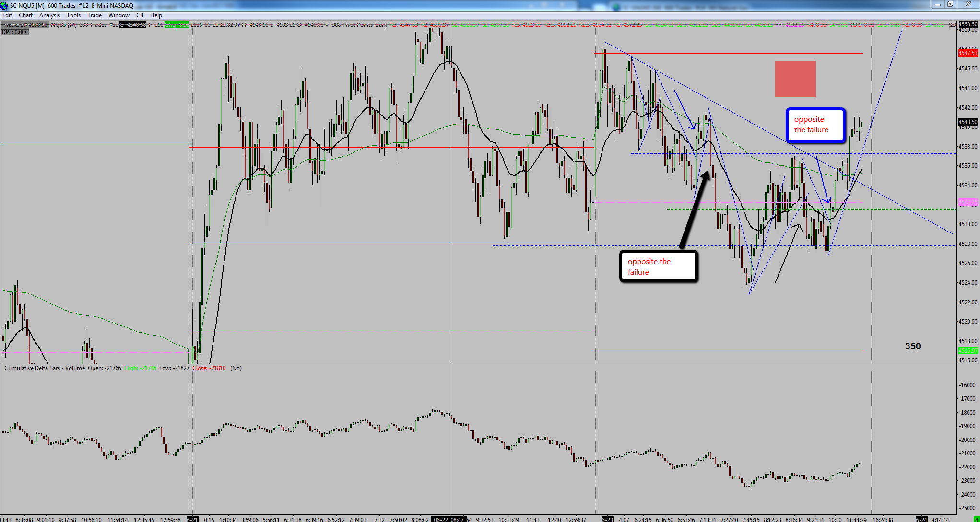Click the 'R1: 4547.53' header value

(x=404, y=25)
